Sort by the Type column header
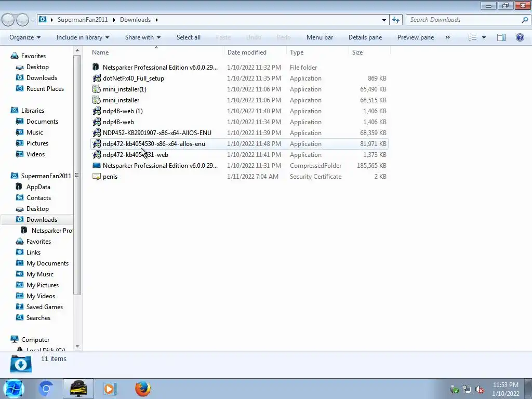 pos(317,52)
